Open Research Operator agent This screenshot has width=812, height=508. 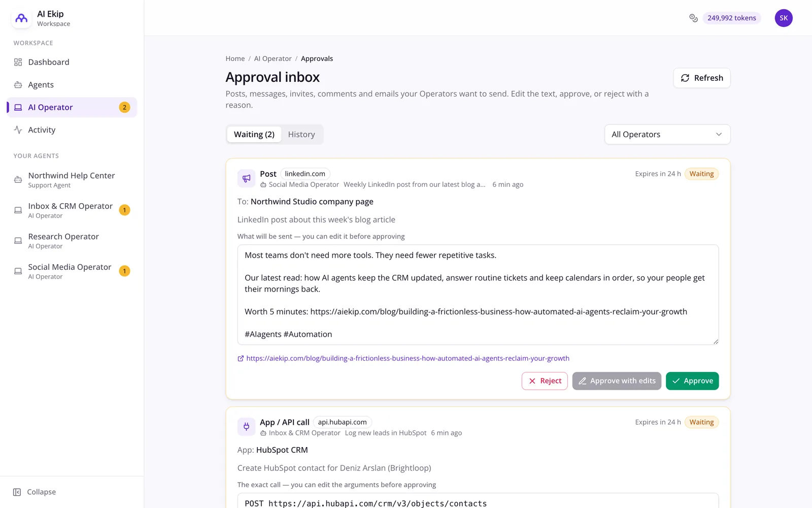72,241
